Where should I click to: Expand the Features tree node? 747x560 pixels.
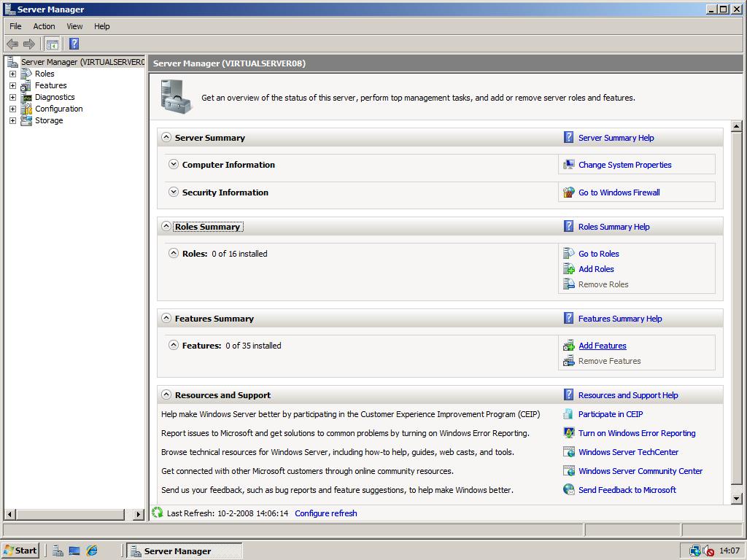click(13, 86)
